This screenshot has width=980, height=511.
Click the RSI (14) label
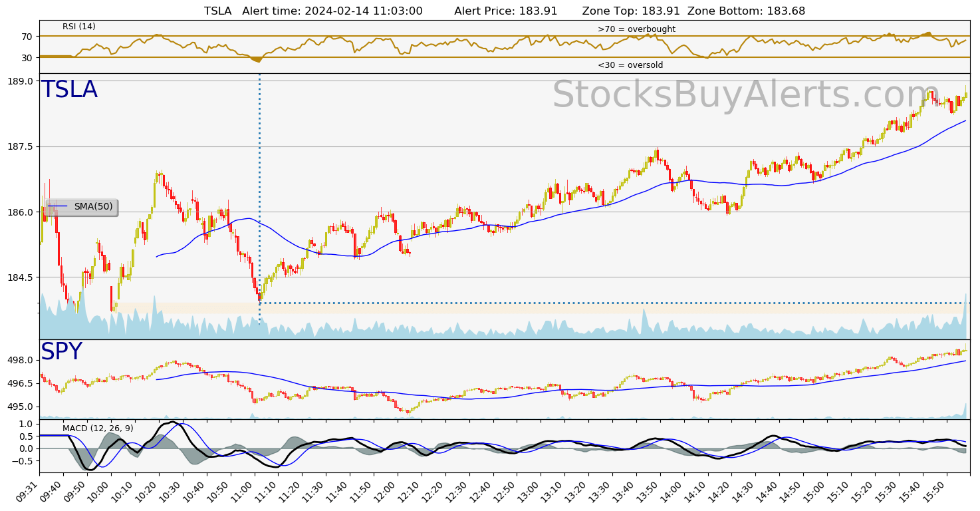79,27
